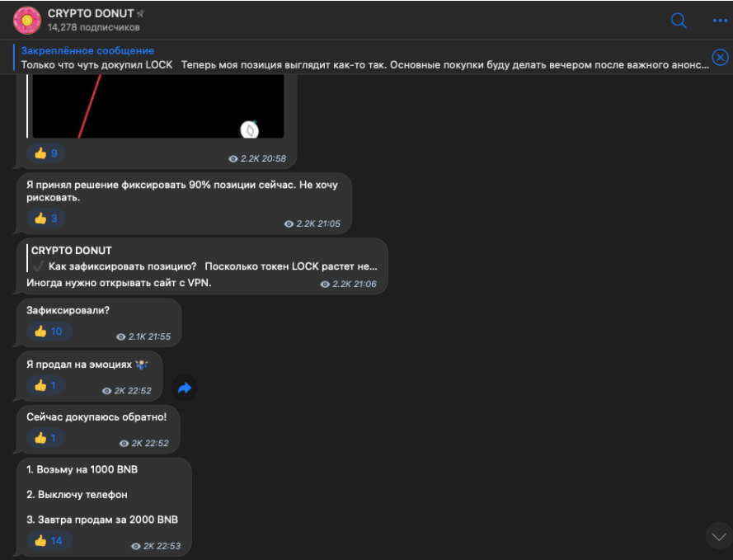Open the three-dot more options menu
Viewport: 733px width, 560px height.
pyautogui.click(x=720, y=21)
